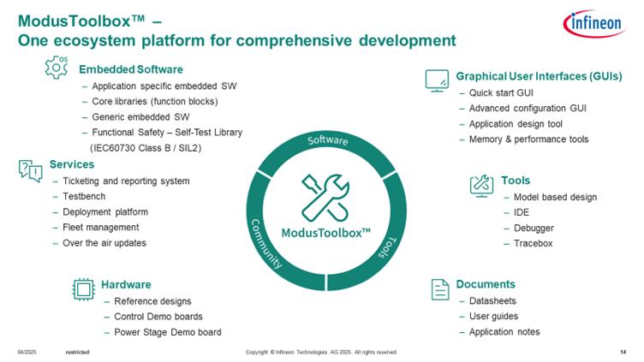Click the Services chat bubbles icon
Screen dimensions: 644x362
[x=30, y=169]
